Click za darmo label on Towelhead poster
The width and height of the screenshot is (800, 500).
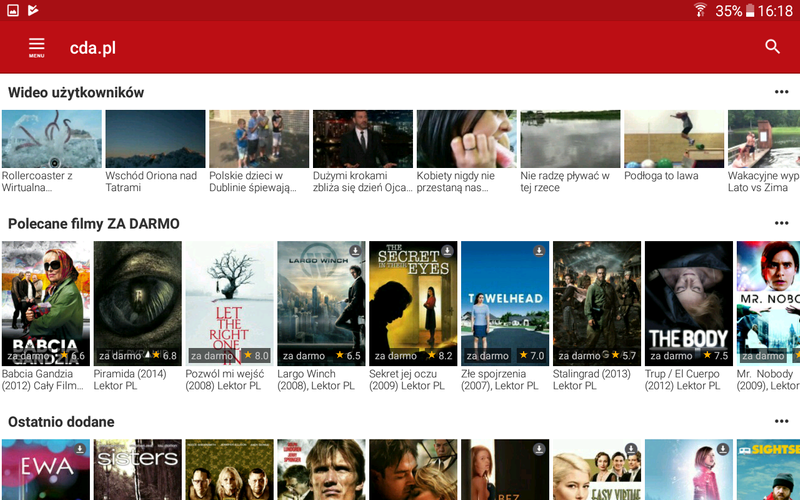[487, 356]
